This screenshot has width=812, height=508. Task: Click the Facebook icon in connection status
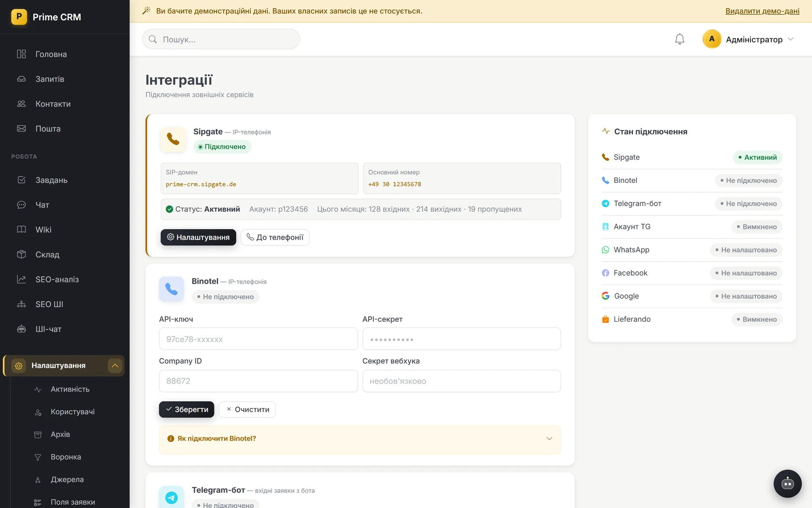(606, 273)
